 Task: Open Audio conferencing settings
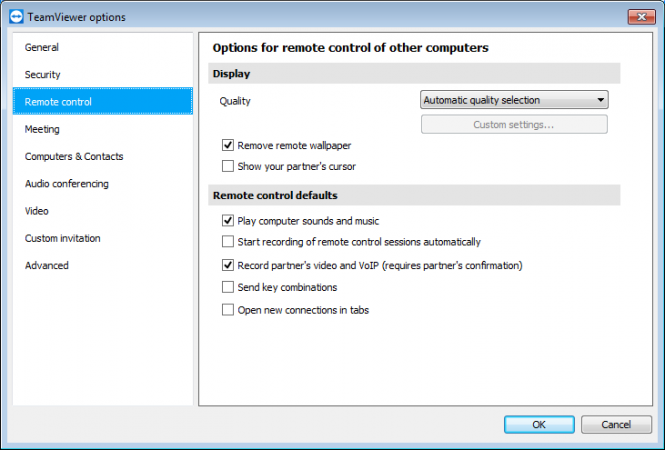coord(103,183)
